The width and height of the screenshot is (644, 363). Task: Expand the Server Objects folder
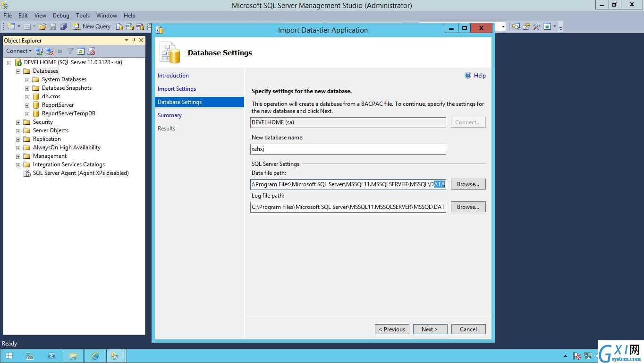click(18, 130)
